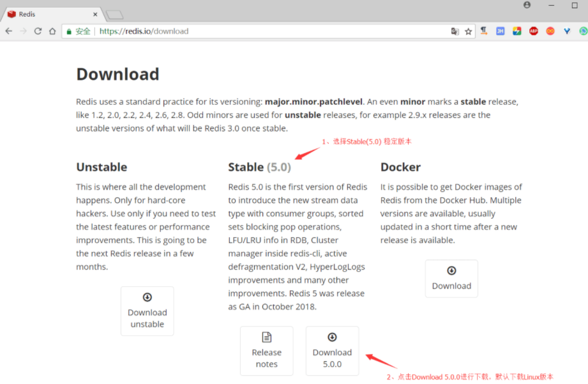Open the red infinity symbol extension
The height and width of the screenshot is (384, 588).
550,31
